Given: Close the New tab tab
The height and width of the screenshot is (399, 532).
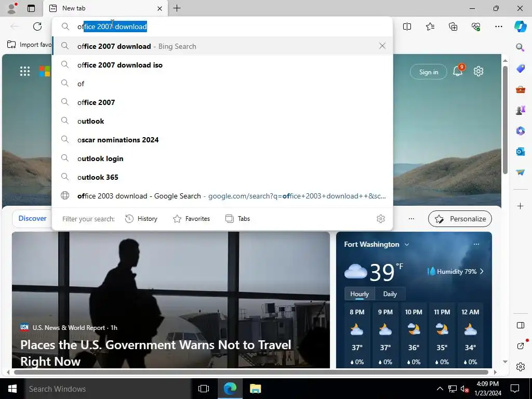Looking at the screenshot, I should [159, 8].
